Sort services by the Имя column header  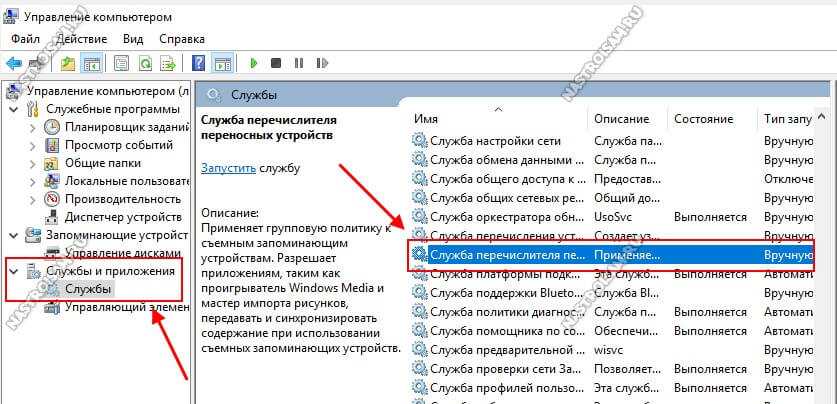(x=426, y=119)
